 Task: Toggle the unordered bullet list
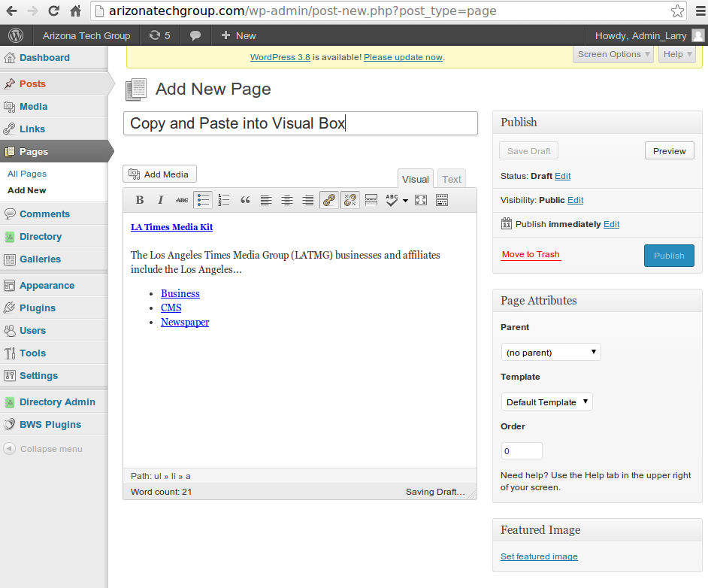[x=203, y=200]
